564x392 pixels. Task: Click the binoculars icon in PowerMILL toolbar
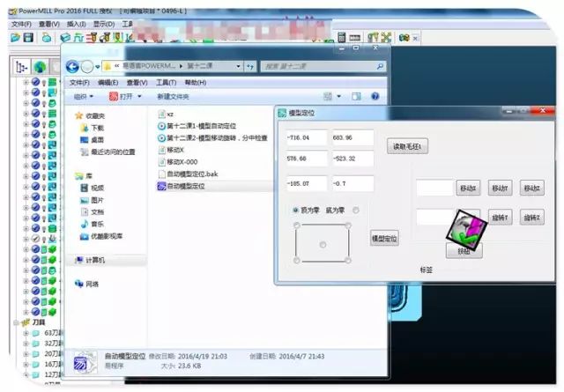[x=404, y=38]
